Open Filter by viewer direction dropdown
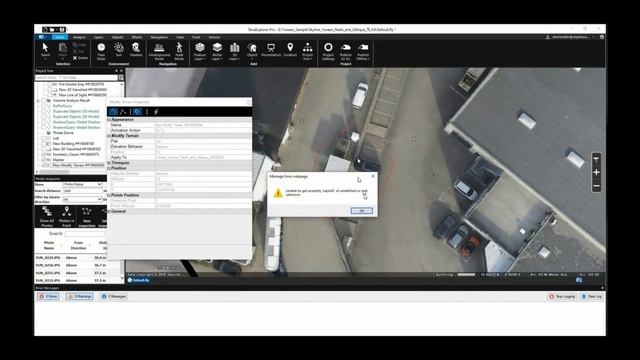640x360 pixels. (x=82, y=199)
